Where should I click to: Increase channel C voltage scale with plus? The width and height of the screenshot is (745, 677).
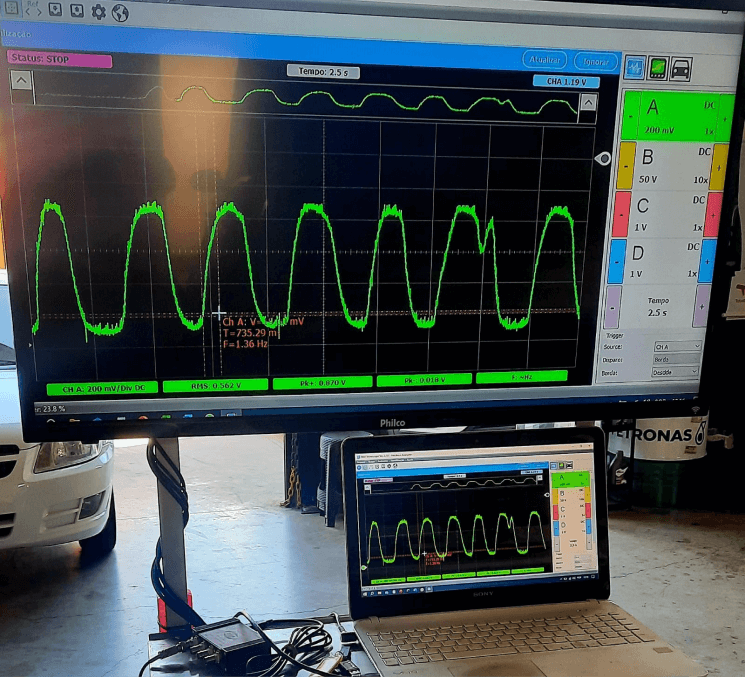click(x=713, y=213)
